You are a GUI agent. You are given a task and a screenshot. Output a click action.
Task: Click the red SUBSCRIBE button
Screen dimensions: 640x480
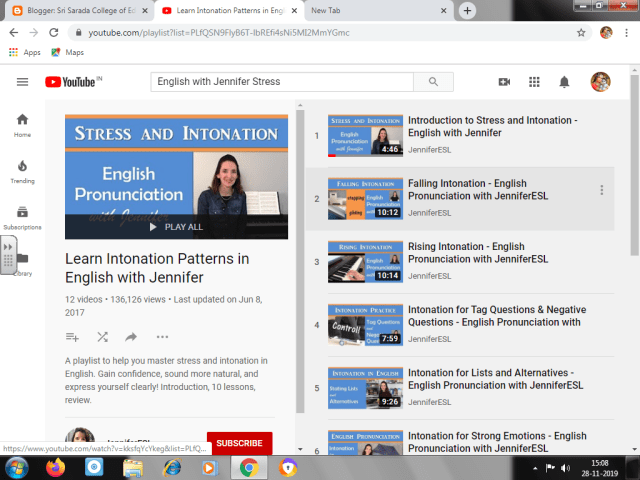click(239, 442)
